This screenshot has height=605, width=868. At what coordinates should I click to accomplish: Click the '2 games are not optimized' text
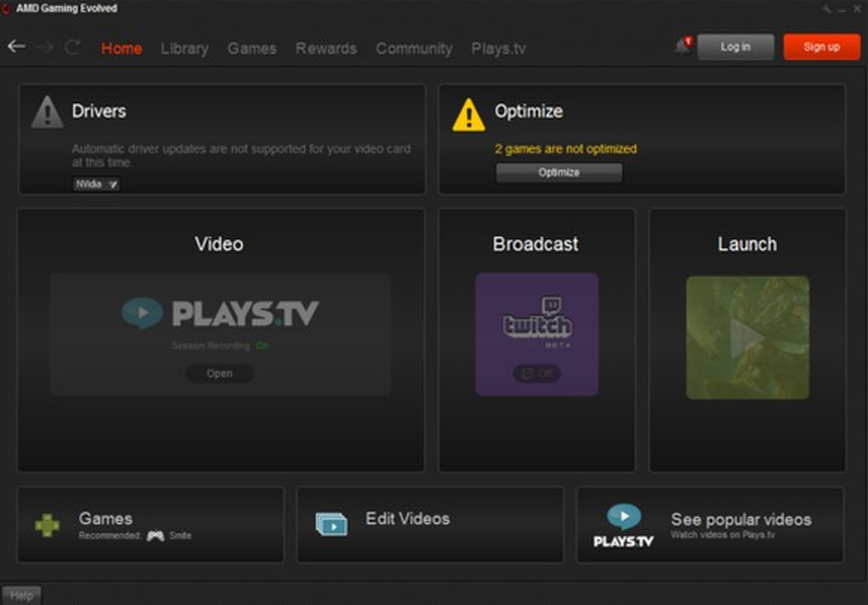566,148
